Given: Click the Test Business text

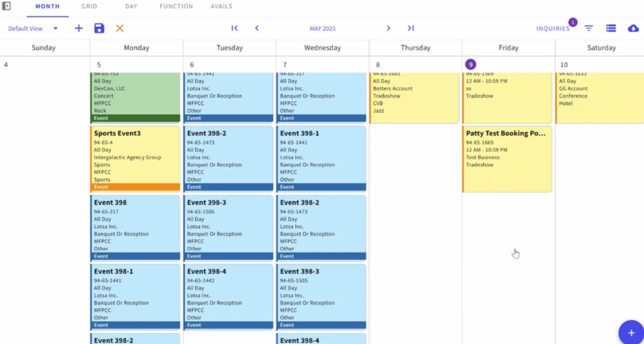Looking at the screenshot, I should [482, 158].
